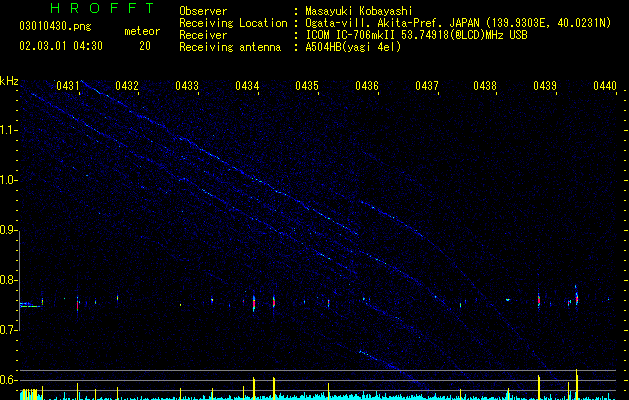The image size is (629, 400).
Task: Click the tallest yellow peak before 0440
Action: point(576,384)
